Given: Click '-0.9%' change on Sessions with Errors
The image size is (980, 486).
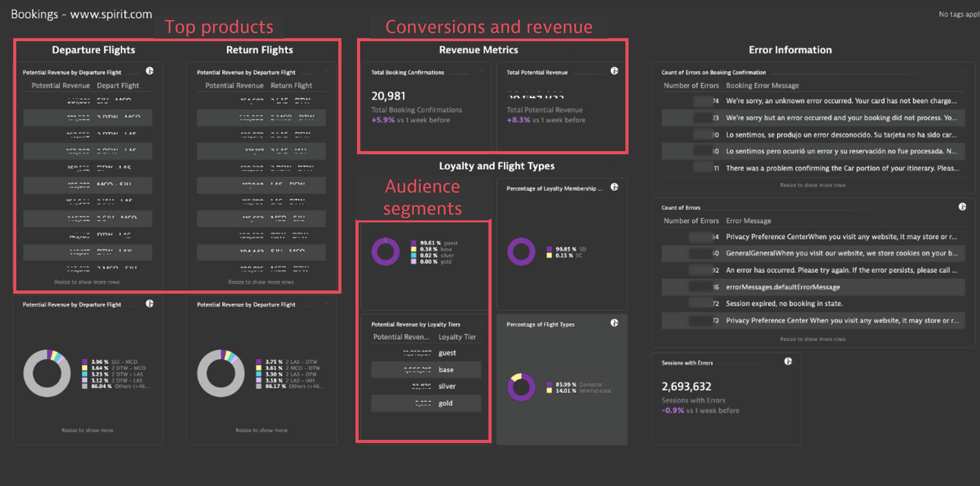Looking at the screenshot, I should [673, 410].
